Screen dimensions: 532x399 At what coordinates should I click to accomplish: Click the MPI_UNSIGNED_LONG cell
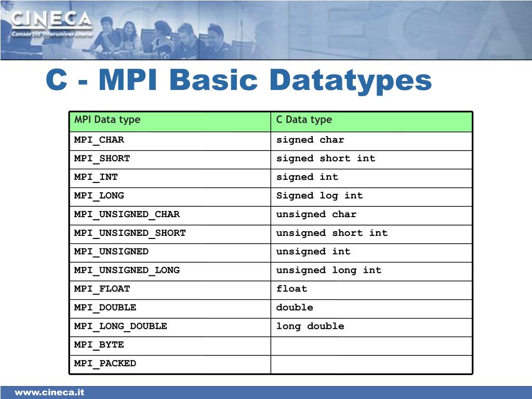click(170, 272)
